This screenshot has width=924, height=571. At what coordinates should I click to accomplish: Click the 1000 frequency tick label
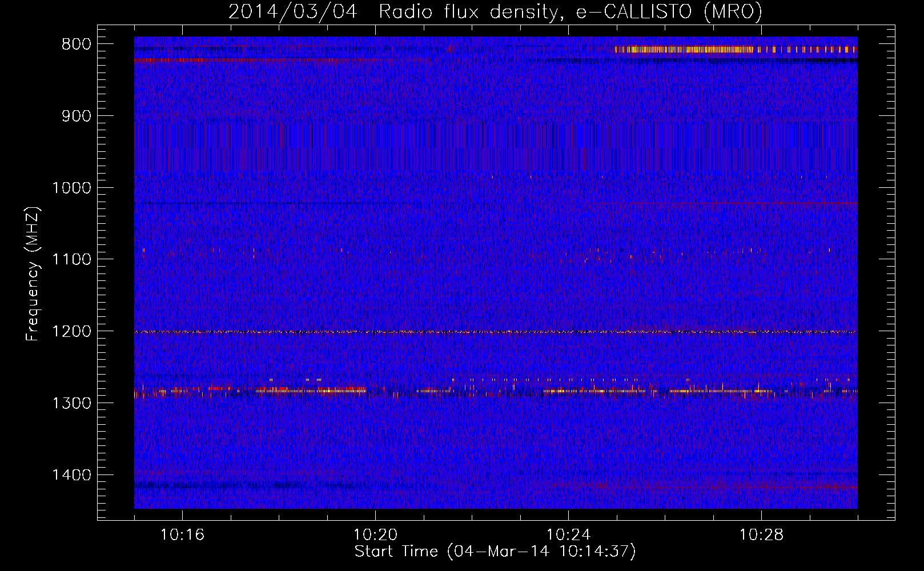[71, 188]
